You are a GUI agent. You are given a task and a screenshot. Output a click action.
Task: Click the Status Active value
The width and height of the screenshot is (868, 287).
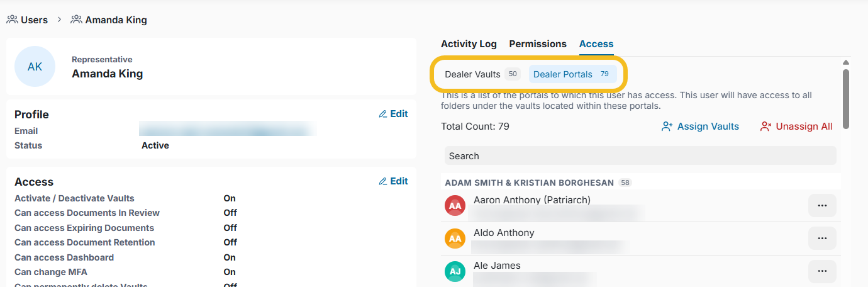[x=155, y=145]
